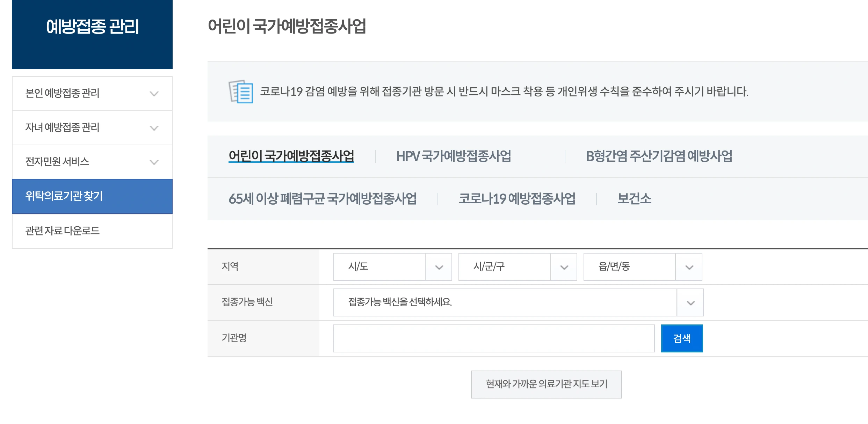Expand 자녀 예방접종 관리 chevron
868x424 pixels.
point(154,128)
